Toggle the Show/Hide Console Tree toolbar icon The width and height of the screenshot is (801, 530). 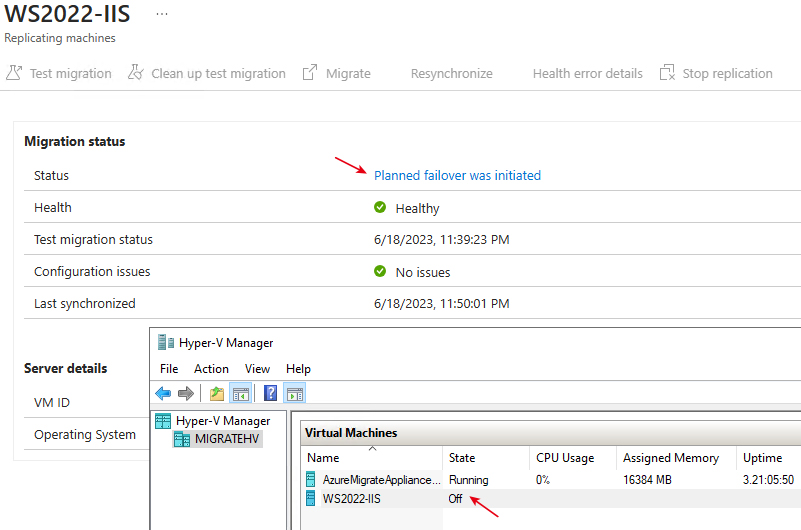(241, 394)
